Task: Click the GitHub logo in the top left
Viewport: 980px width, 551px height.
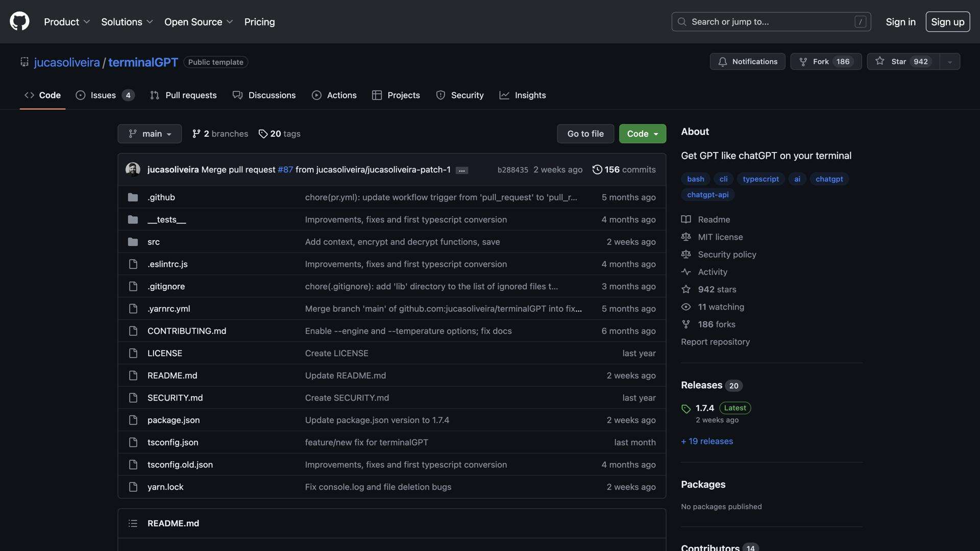Action: [19, 21]
